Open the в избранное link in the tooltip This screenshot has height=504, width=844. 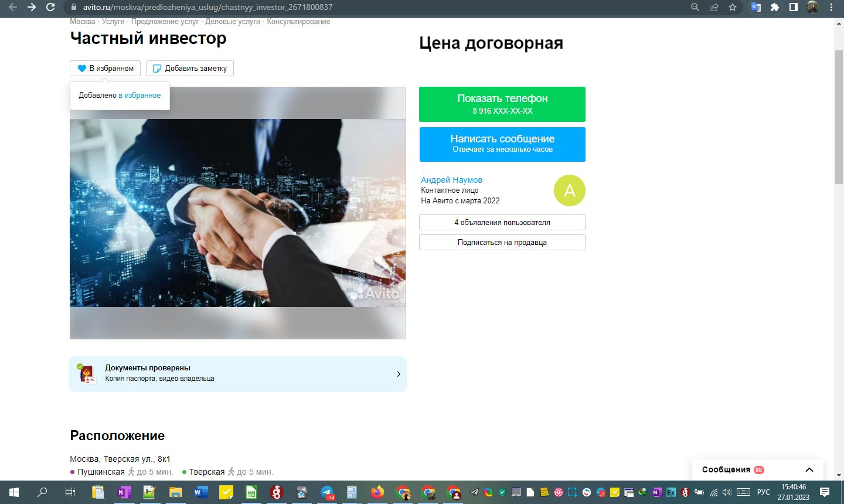tap(139, 95)
